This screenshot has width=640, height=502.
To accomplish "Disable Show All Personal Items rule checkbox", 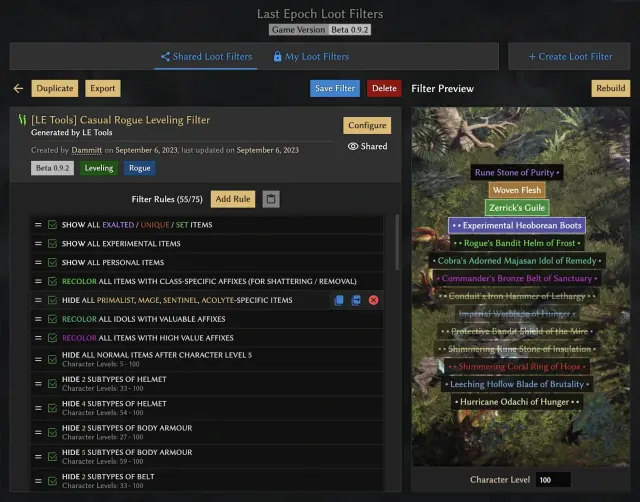I will click(x=52, y=262).
